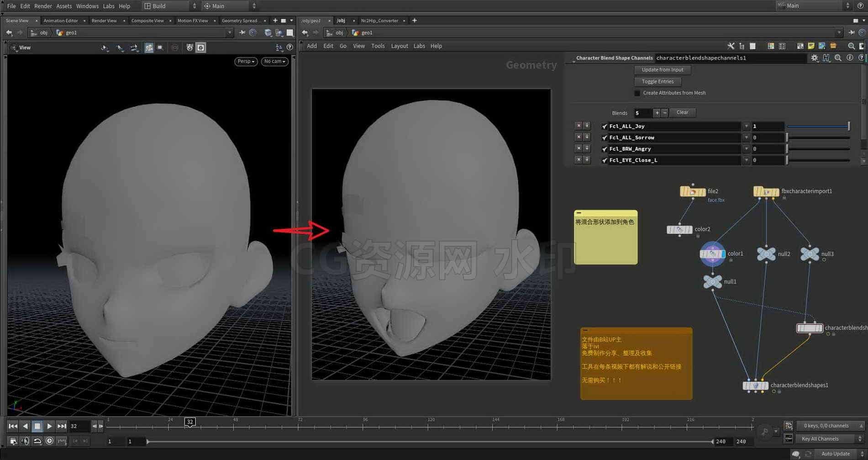
Task: Select the fbxcharacterimport1 node
Action: click(x=766, y=191)
